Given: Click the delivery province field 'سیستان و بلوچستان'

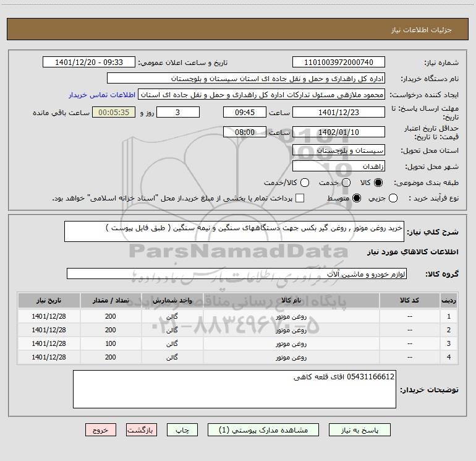Looking at the screenshot, I should point(339,150).
